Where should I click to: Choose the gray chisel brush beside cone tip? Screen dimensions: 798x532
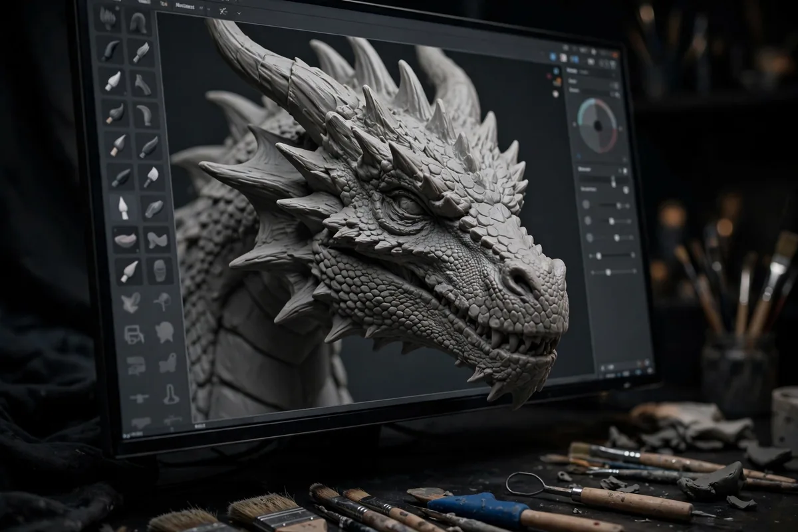coord(154,208)
